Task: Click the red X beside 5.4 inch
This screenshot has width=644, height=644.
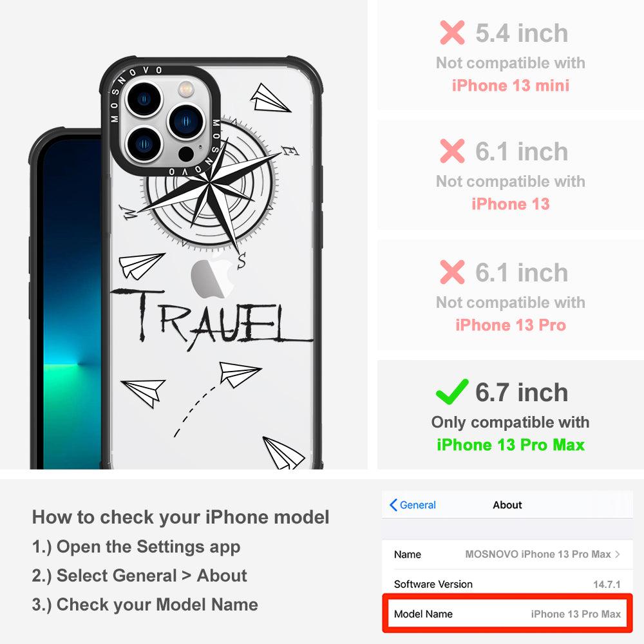Action: (452, 32)
